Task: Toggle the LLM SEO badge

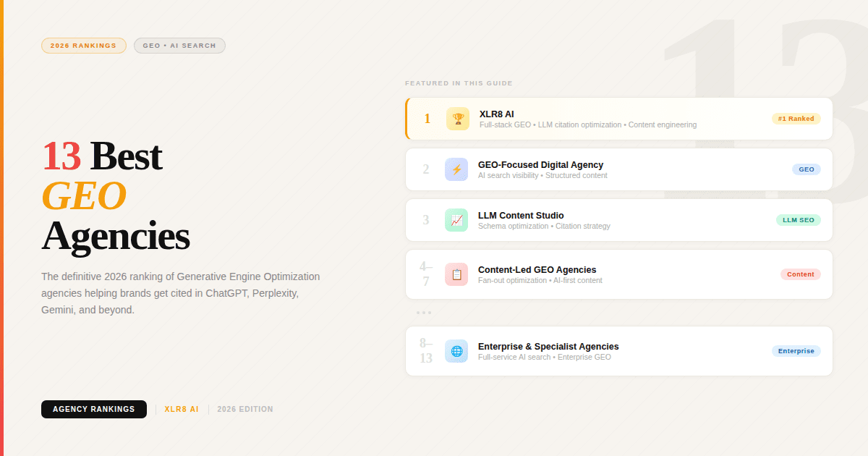Action: tap(799, 219)
